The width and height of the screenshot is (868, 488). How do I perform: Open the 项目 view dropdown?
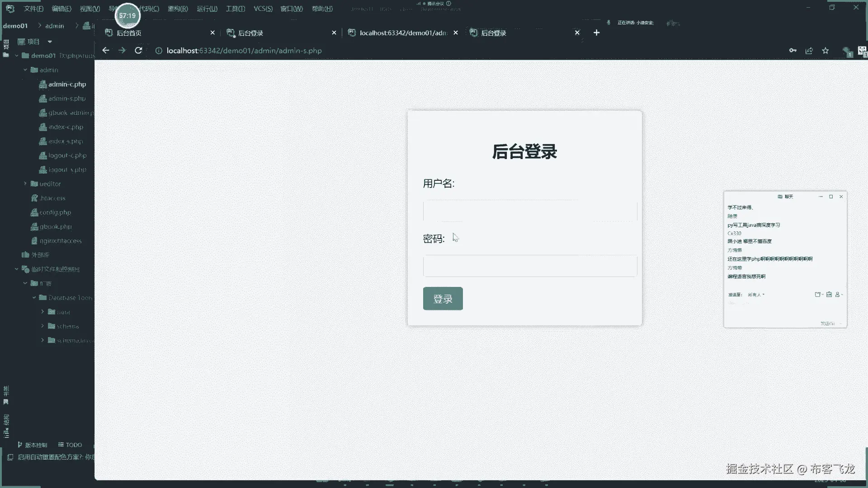[x=50, y=42]
